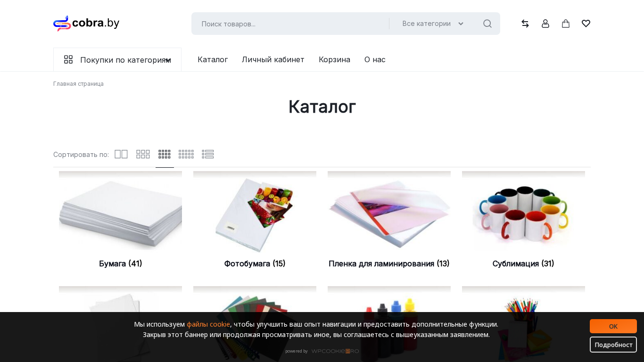Image resolution: width=644 pixels, height=362 pixels.
Task: Open the 'Каталог' menu item
Action: tap(213, 59)
